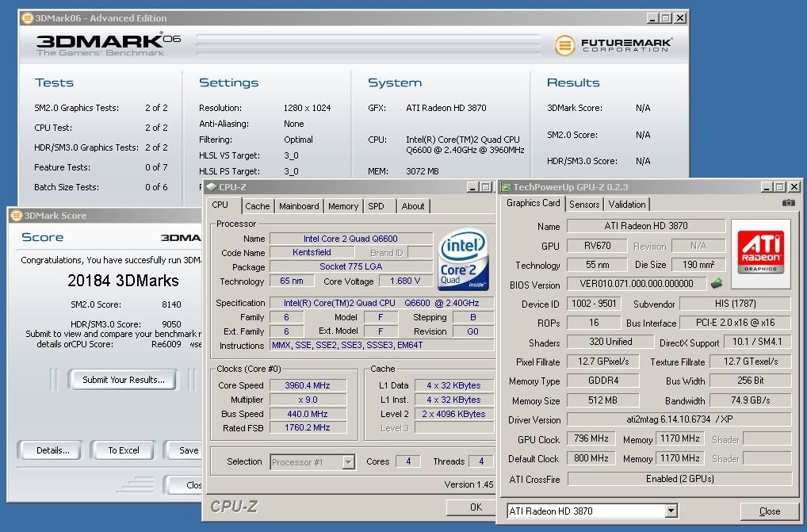Click the GPU-Z camera screenshot icon

coord(788,203)
